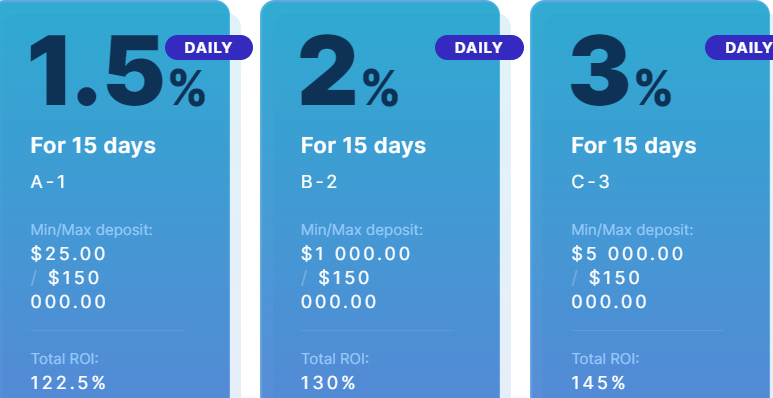
Task: Click the Total ROI label on C-3 card
Action: pyautogui.click(x=605, y=359)
